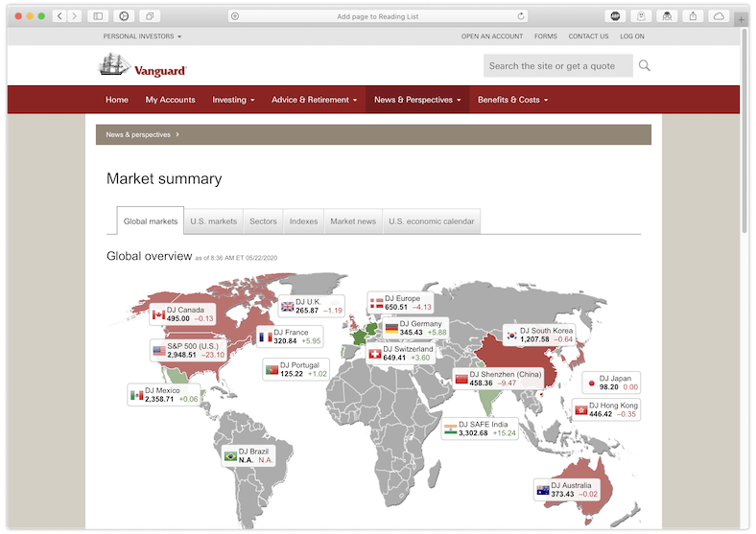Click the S&P 500 value 2,948.51
Viewport: 756px width, 534px height.
pyautogui.click(x=181, y=355)
